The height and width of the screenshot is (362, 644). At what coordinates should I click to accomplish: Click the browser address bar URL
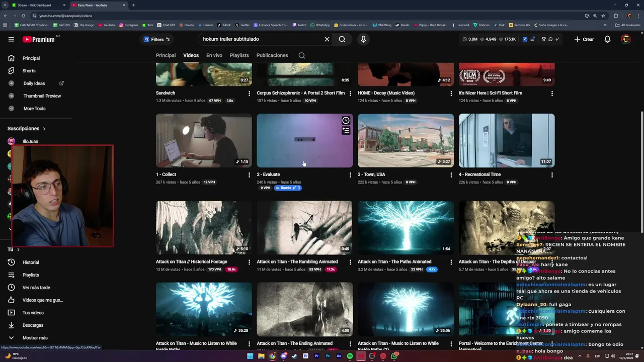click(x=65, y=16)
